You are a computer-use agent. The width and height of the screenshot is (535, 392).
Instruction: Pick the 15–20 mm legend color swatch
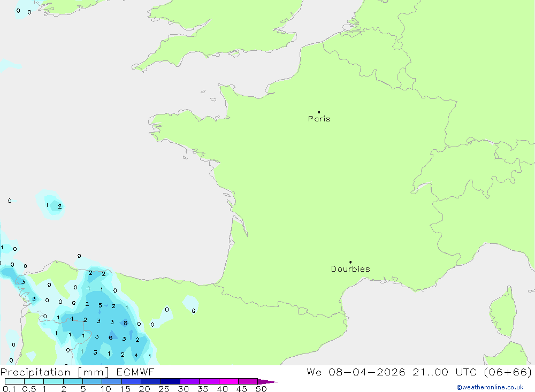point(131,381)
